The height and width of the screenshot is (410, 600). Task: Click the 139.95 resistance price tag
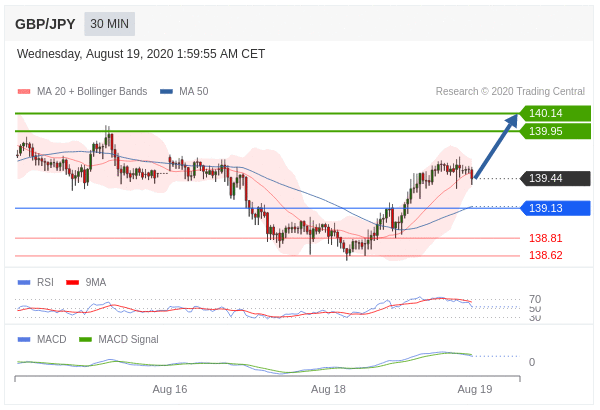click(555, 131)
